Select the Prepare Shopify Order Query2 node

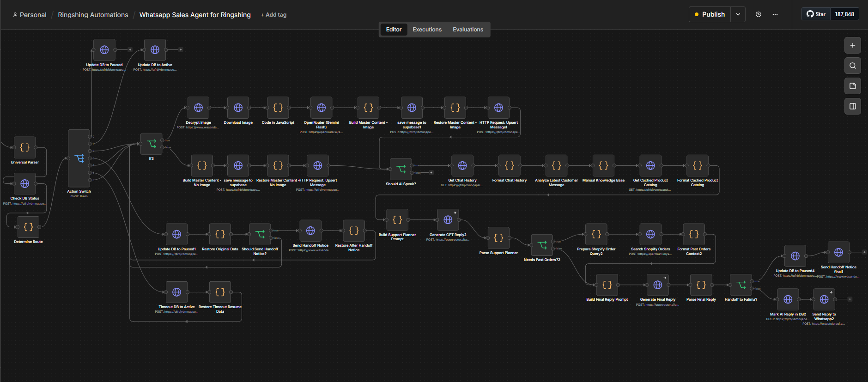pyautogui.click(x=596, y=234)
